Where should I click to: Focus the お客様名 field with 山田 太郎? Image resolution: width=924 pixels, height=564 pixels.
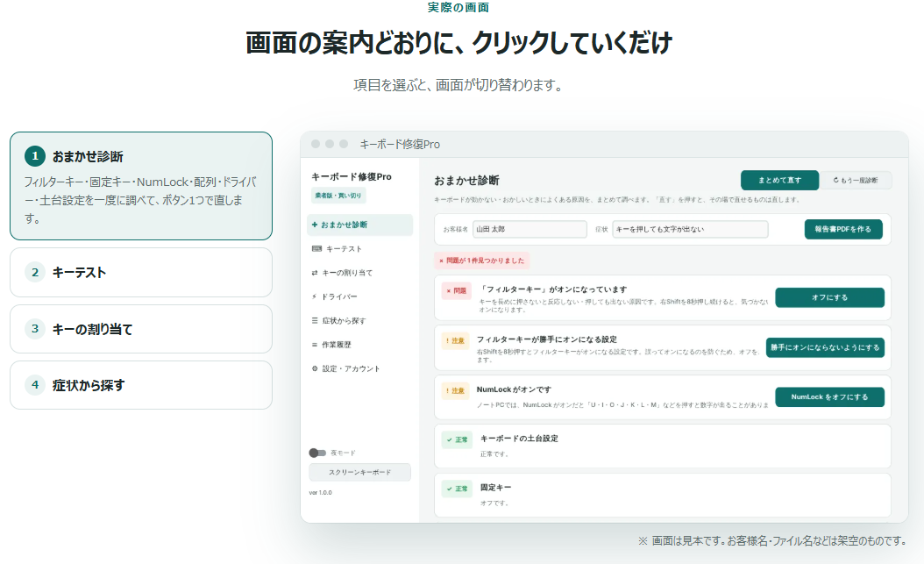[x=530, y=229]
